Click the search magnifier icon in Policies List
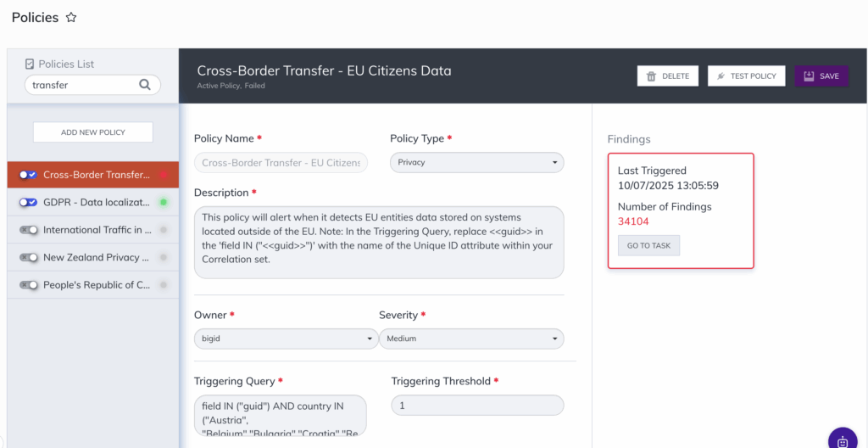The width and height of the screenshot is (868, 448). [145, 84]
